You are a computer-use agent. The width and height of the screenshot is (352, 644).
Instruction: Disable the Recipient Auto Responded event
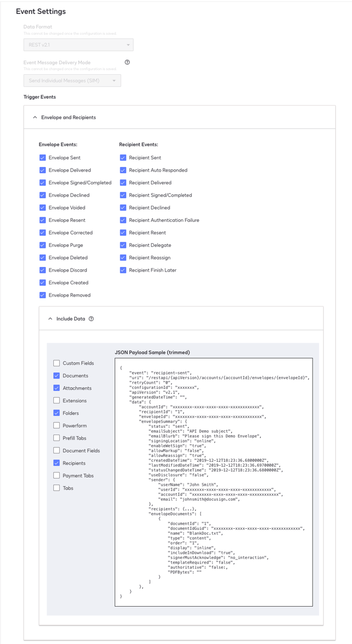pyautogui.click(x=123, y=170)
